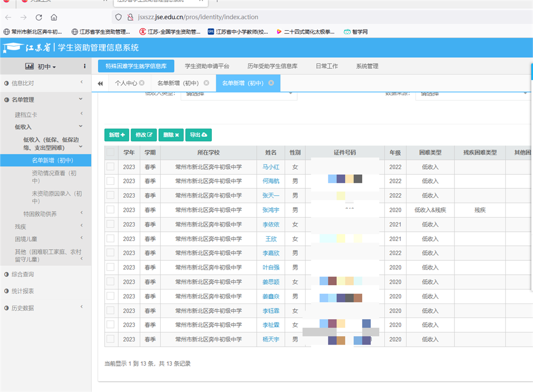The image size is (533, 392).
Task: Open the 江苏-全国学生资助管 bookmark
Action: (x=170, y=32)
